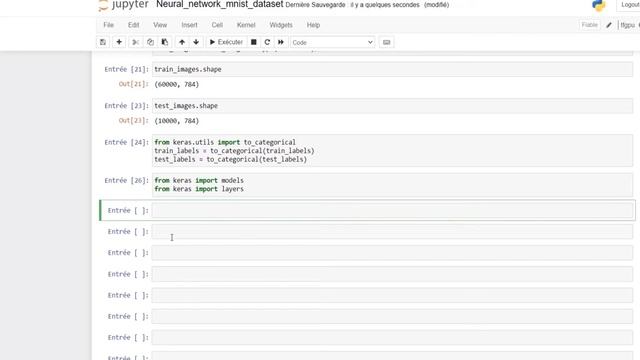Viewport: 640px width, 360px height.
Task: Cut selected cells with the scissors icon
Action: tap(136, 42)
